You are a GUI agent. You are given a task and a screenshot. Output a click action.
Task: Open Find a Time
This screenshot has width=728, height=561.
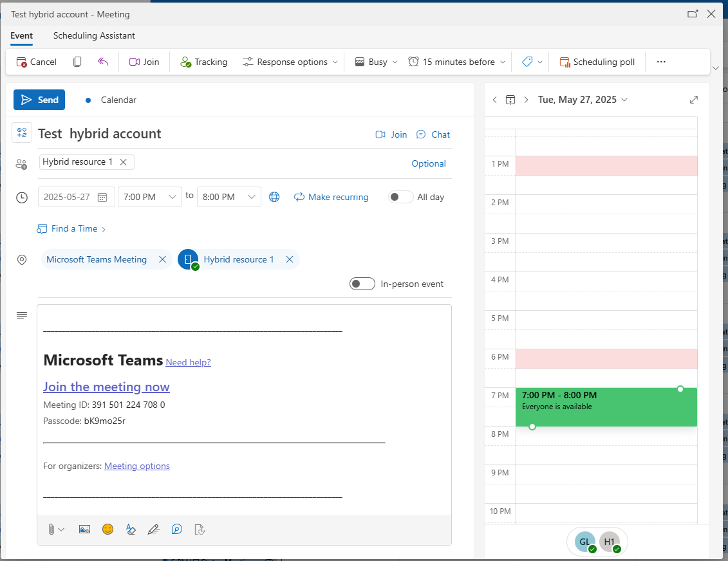coord(71,229)
